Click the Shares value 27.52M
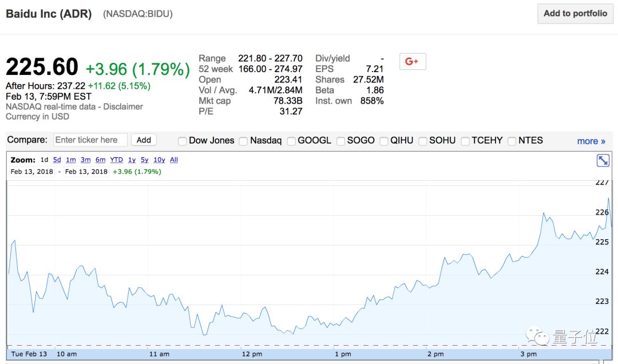This screenshot has width=618, height=364. [x=369, y=80]
